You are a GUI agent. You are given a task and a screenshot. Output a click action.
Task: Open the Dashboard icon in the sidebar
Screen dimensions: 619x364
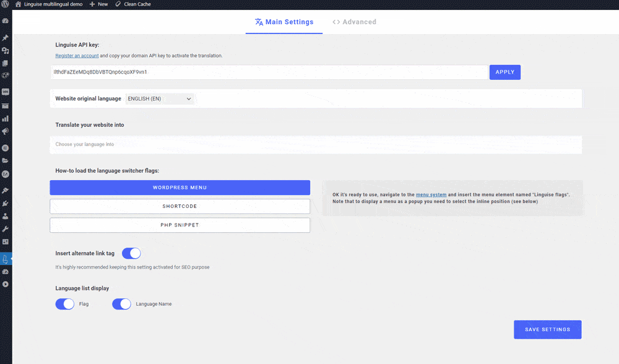pos(6,20)
